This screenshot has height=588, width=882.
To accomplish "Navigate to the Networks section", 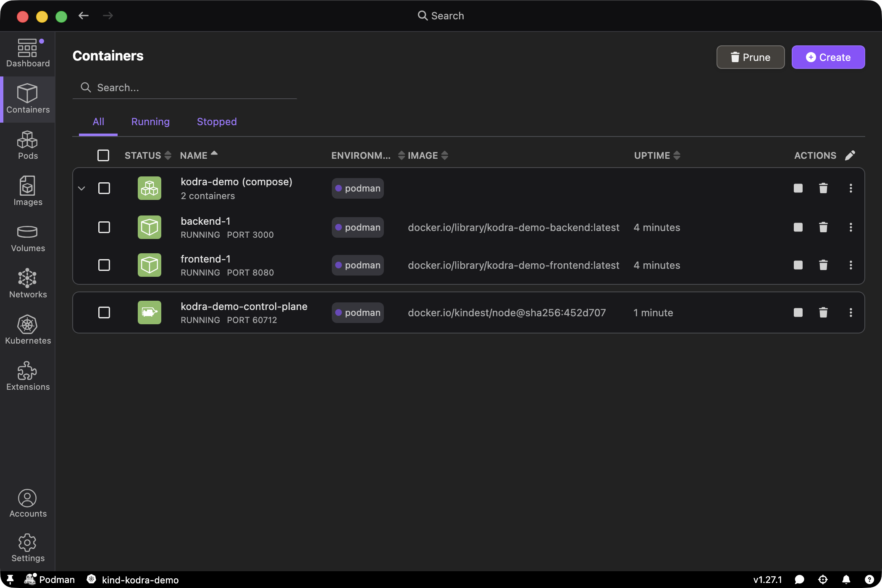I will point(28,284).
